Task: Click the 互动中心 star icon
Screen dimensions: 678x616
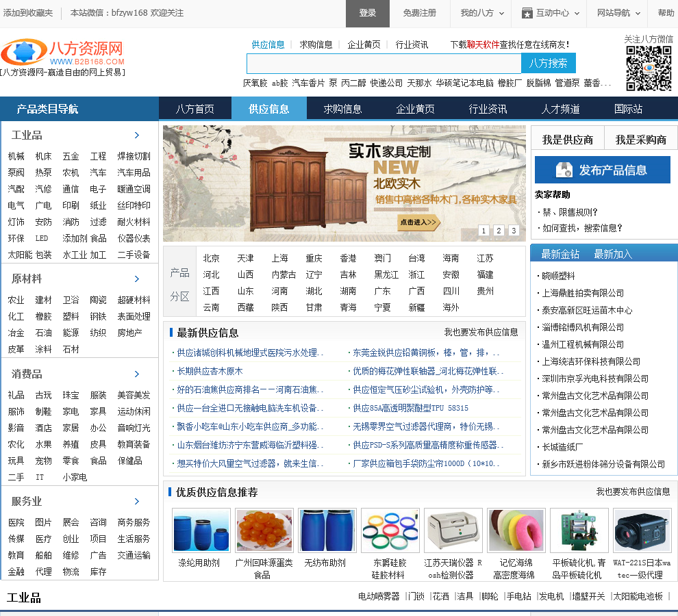Action: click(x=527, y=13)
